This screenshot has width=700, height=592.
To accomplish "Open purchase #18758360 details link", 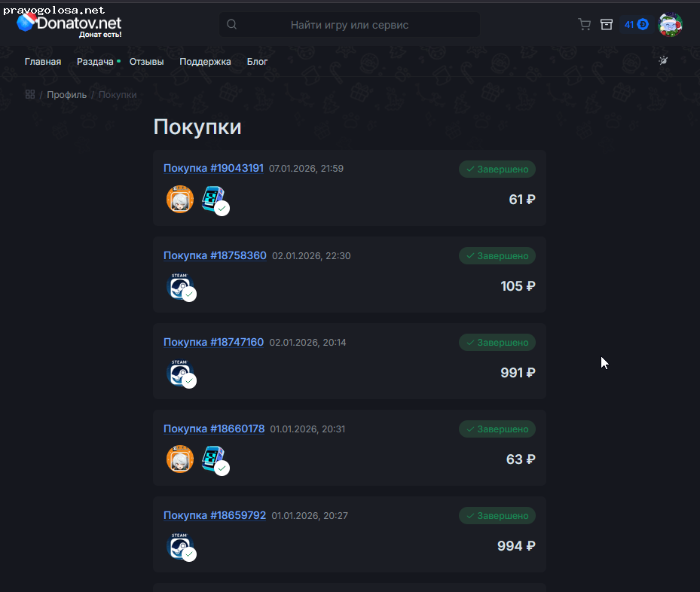I will [215, 255].
